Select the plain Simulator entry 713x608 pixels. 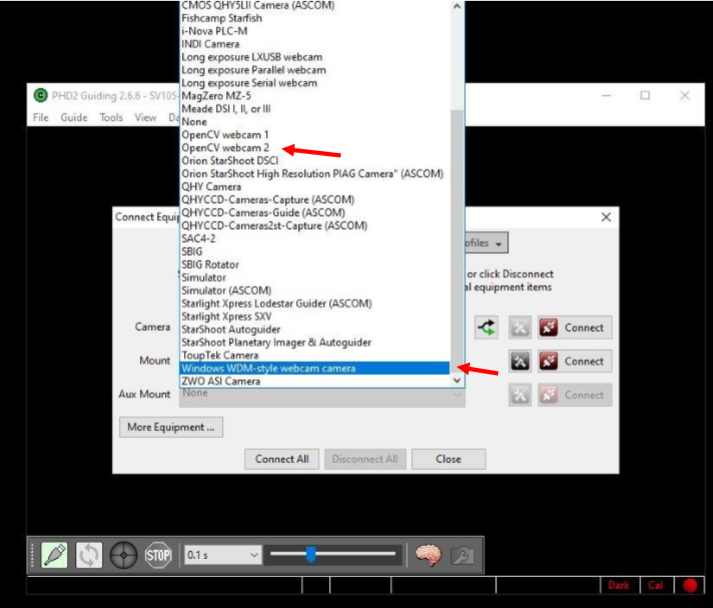tap(315, 277)
